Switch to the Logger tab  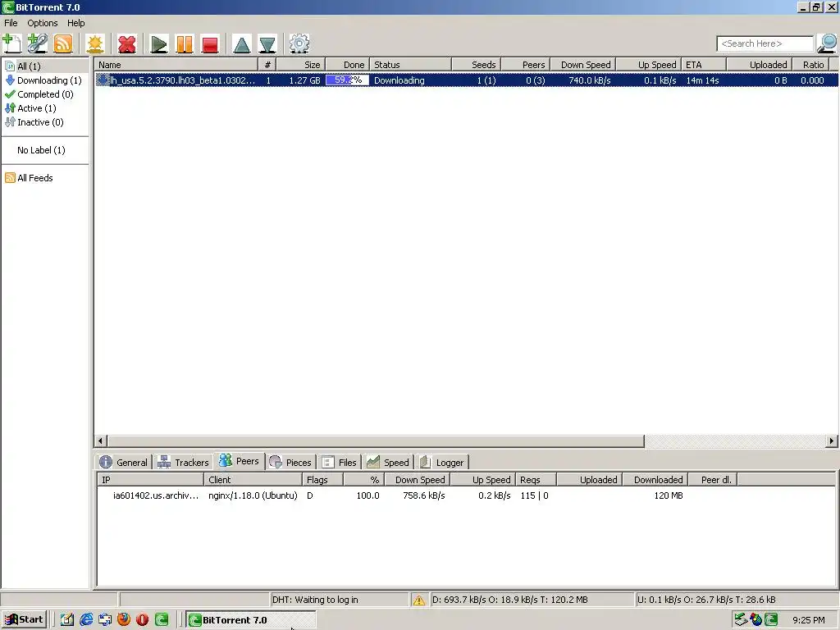[x=442, y=463]
